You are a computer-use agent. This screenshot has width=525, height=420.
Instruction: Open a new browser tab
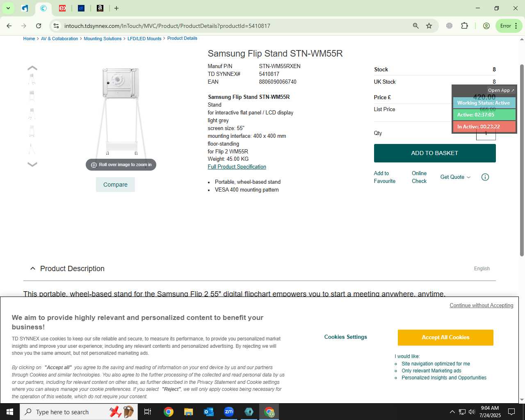(116, 8)
